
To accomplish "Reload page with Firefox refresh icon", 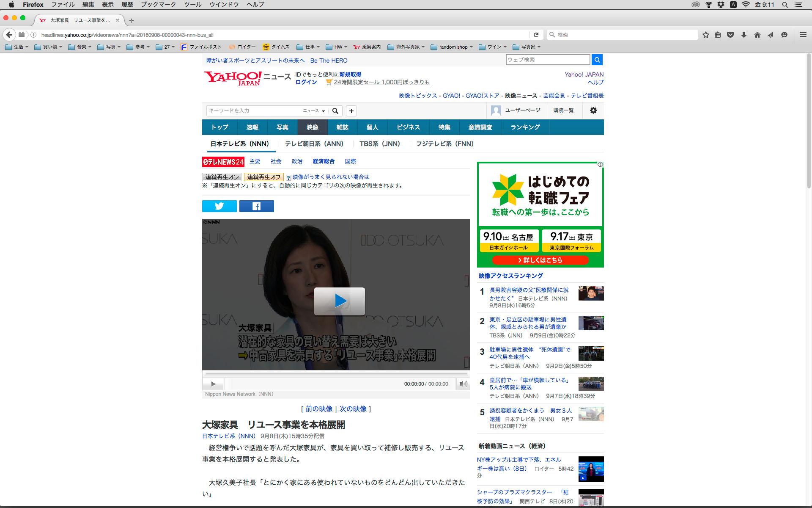I will pyautogui.click(x=536, y=35).
